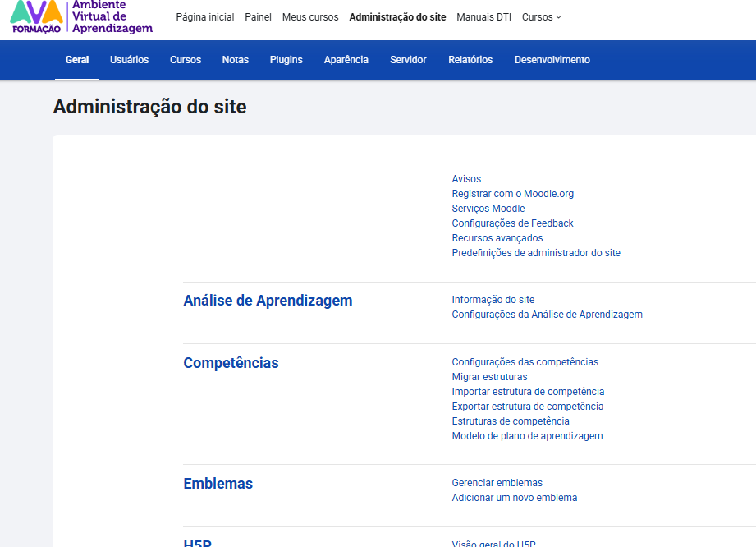Open Serviços Moodle link
The height and width of the screenshot is (547, 756).
488,209
